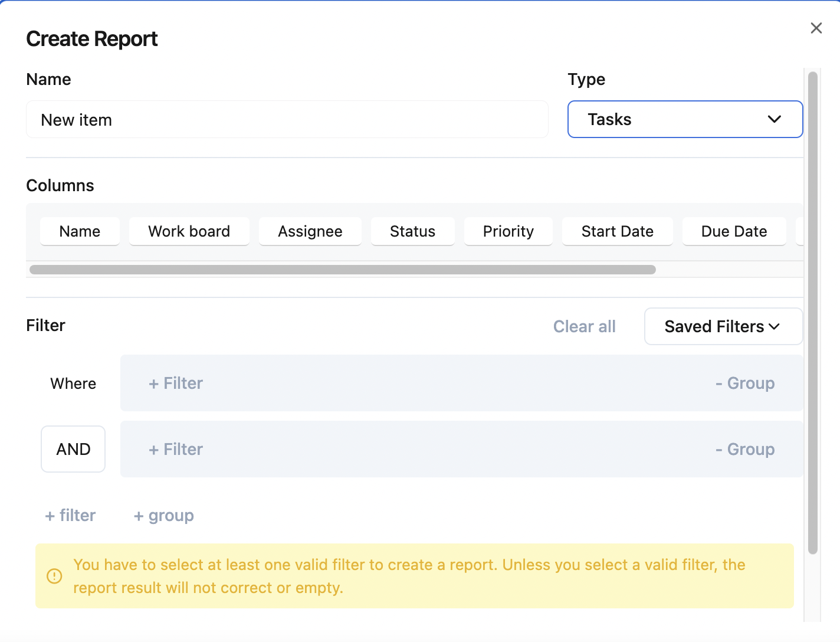Image resolution: width=840 pixels, height=642 pixels.
Task: Close the Create Report dialog
Action: (816, 28)
